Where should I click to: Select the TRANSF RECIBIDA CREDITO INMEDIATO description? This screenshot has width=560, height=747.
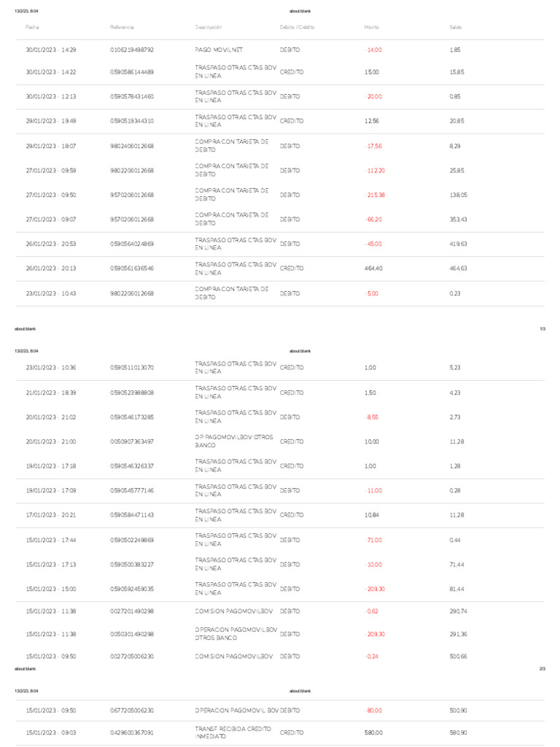tap(233, 732)
